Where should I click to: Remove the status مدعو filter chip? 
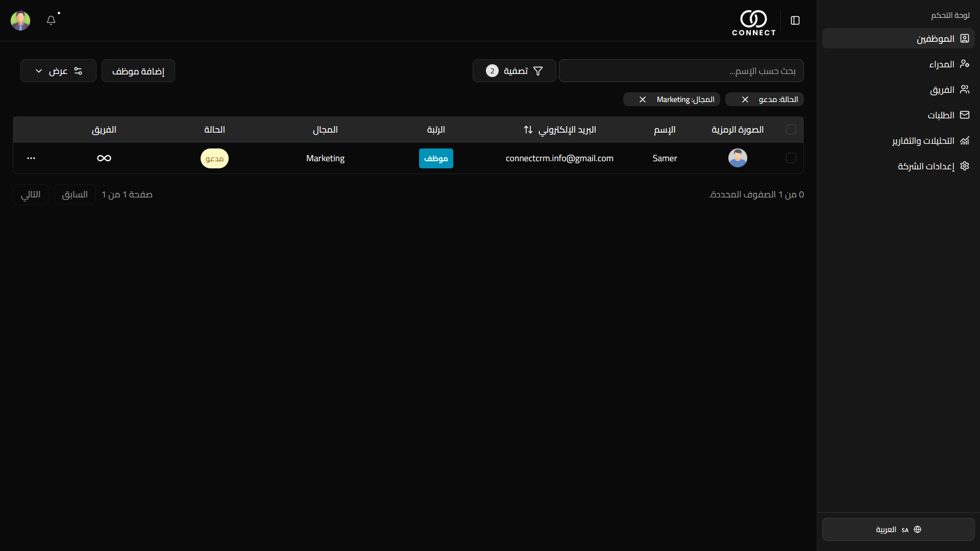pos(745,99)
